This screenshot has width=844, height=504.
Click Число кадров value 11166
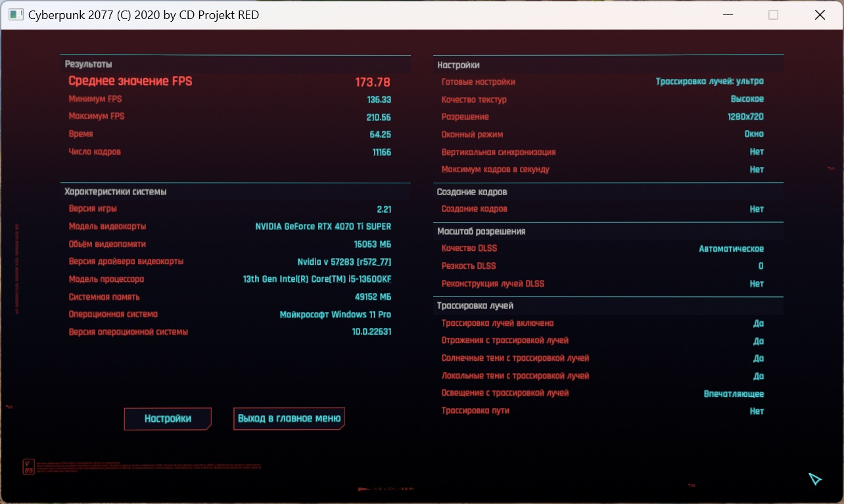point(382,152)
